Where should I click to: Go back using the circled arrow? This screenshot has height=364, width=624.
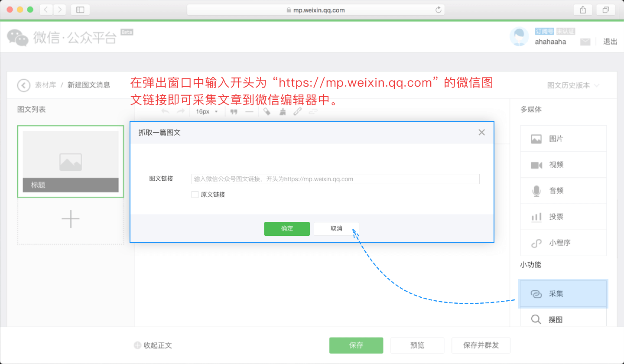tap(24, 85)
